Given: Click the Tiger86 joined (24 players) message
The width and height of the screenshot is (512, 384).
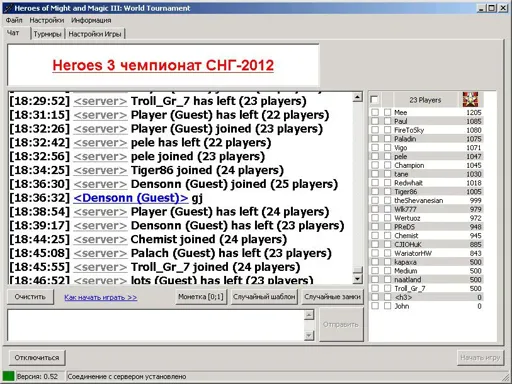Looking at the screenshot, I should (x=207, y=170).
